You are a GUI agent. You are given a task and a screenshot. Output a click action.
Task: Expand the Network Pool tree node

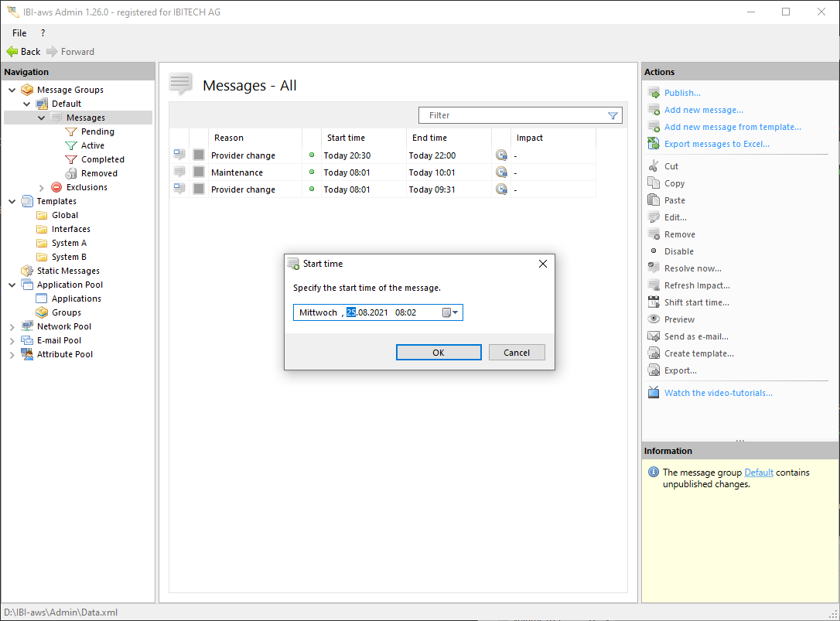tap(12, 327)
